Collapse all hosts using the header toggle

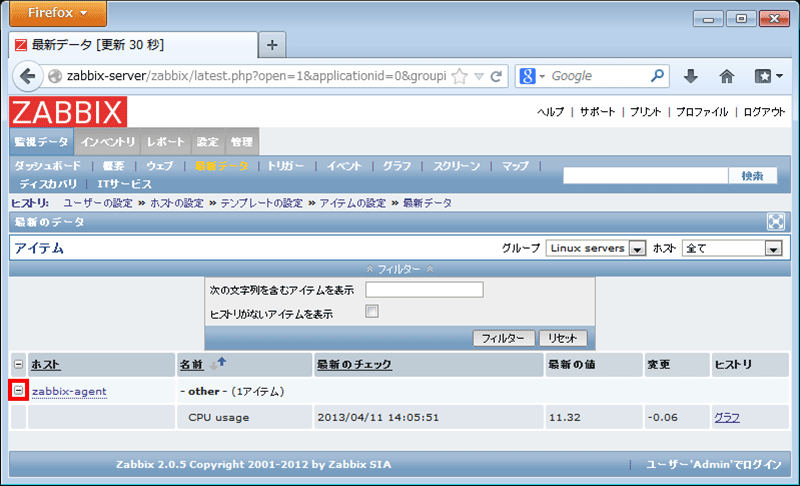[18, 364]
